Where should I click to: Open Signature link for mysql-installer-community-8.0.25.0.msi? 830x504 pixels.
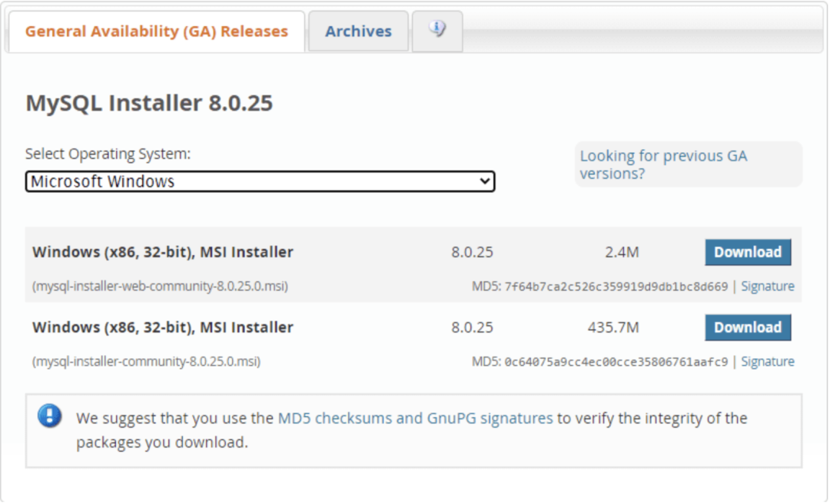click(x=767, y=362)
